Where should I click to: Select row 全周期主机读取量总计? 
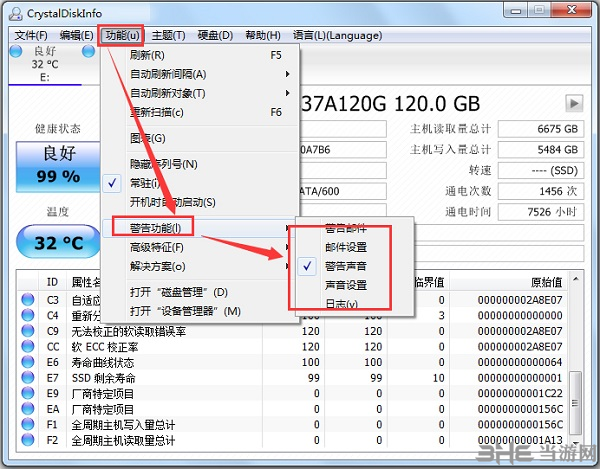[293, 440]
